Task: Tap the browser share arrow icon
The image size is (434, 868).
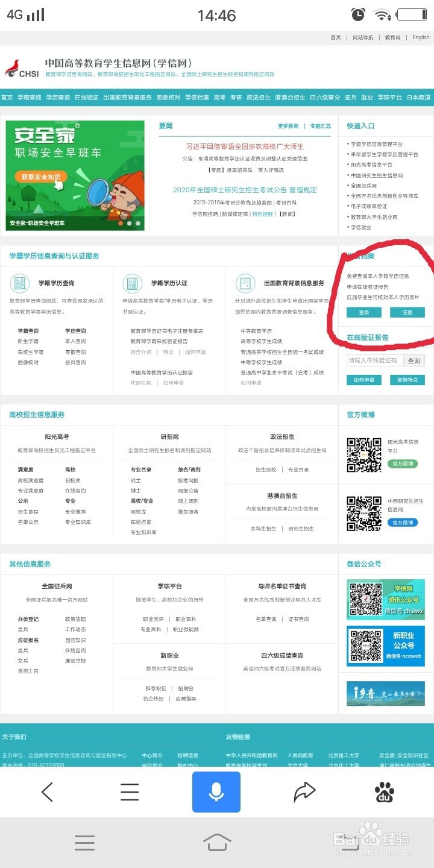Action: pyautogui.click(x=305, y=791)
